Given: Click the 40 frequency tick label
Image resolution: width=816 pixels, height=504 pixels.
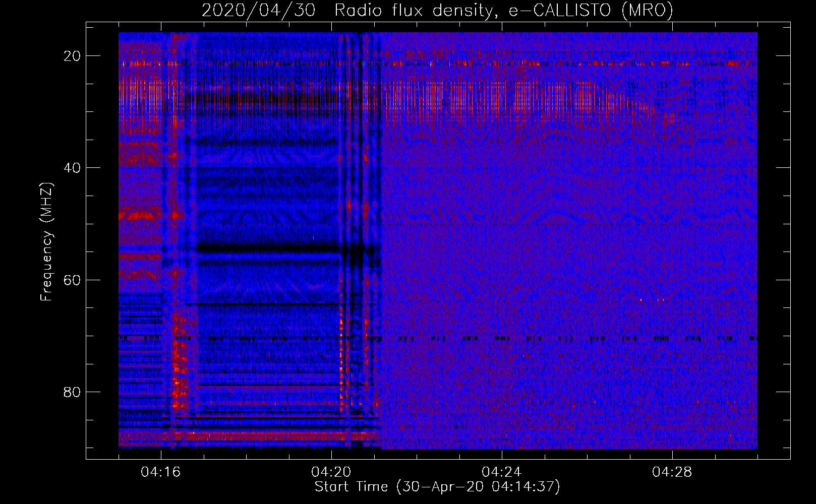Looking at the screenshot, I should 72,168.
